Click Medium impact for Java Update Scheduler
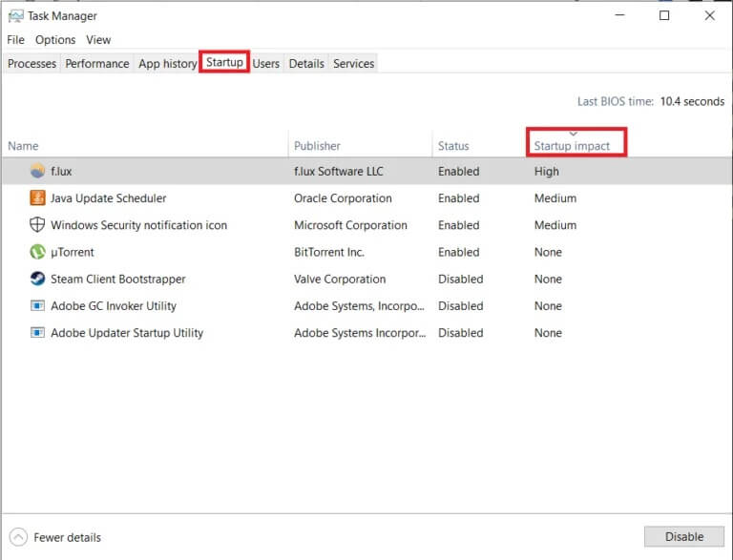733x560 pixels. [555, 198]
